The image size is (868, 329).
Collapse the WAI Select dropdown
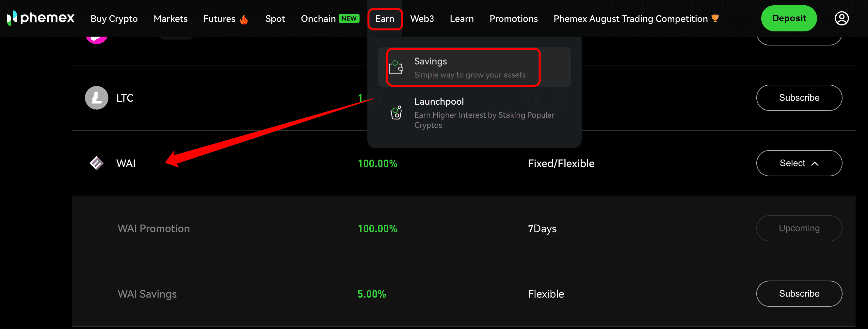point(799,163)
